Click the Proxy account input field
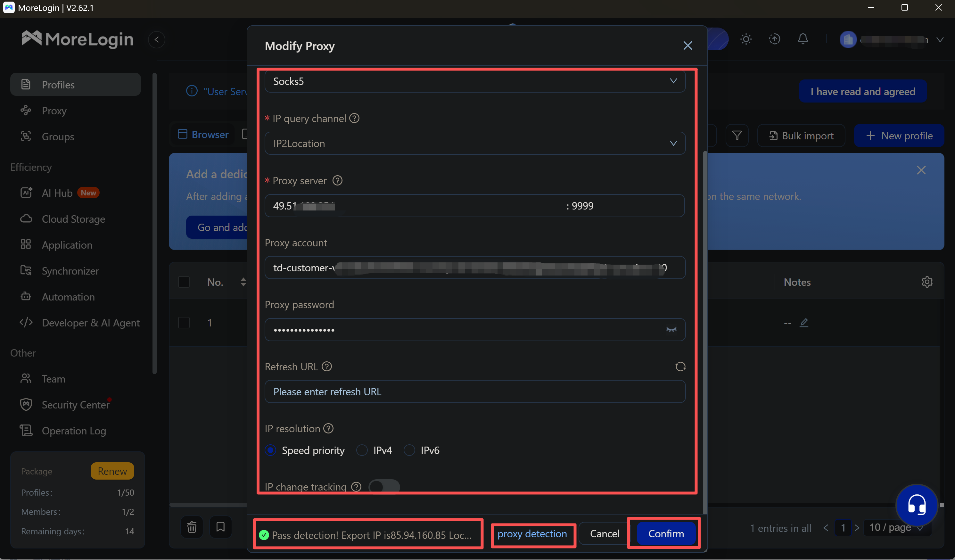 coord(475,268)
